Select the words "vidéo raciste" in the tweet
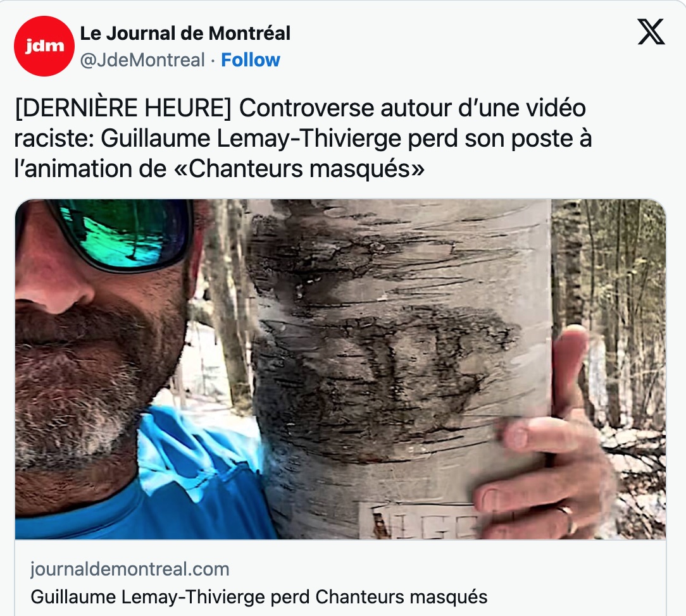Screen dimensions: 686x616 pyautogui.click(x=300, y=123)
